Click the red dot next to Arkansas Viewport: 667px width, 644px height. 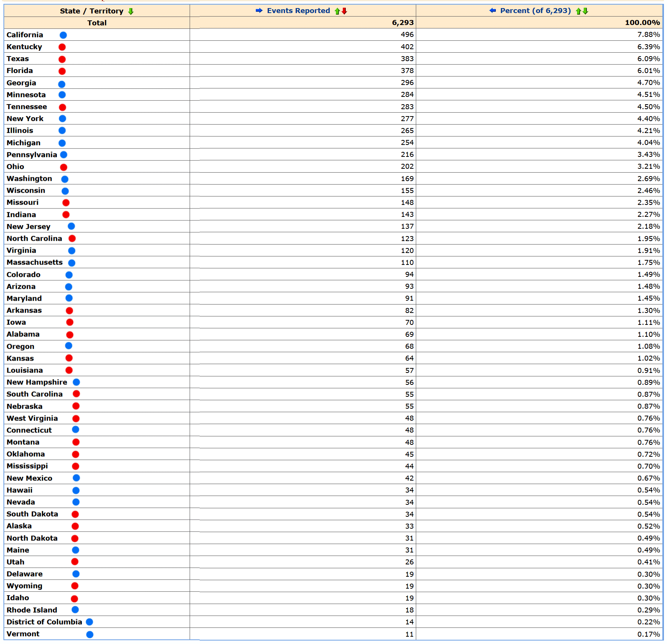(70, 311)
